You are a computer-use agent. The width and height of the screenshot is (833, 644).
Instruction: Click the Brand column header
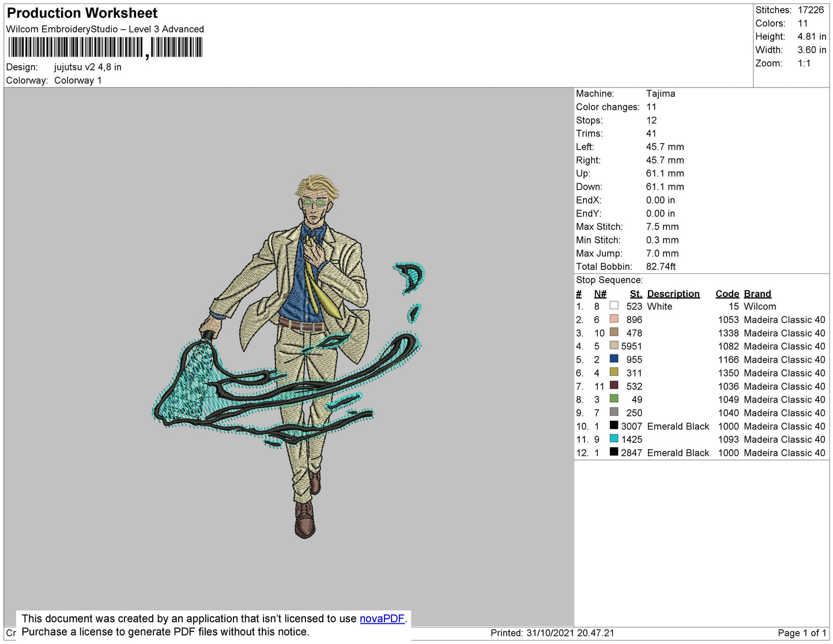tap(757, 293)
